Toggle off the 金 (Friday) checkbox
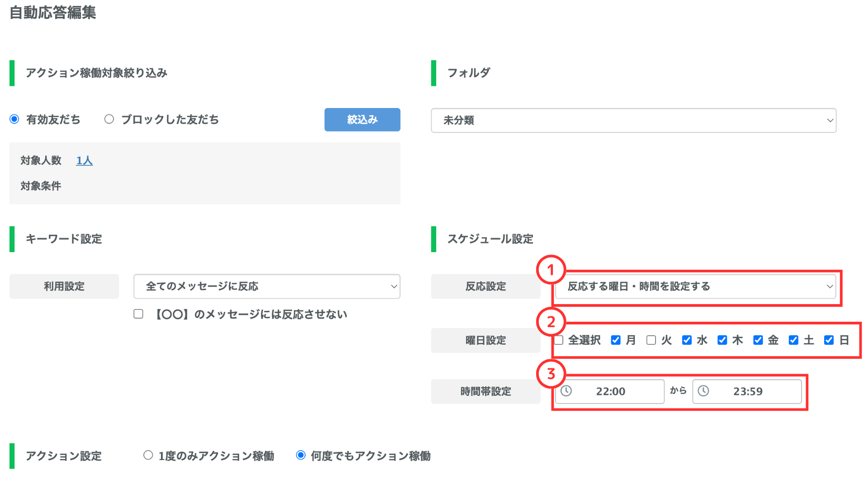This screenshot has height=488, width=868. click(x=758, y=340)
